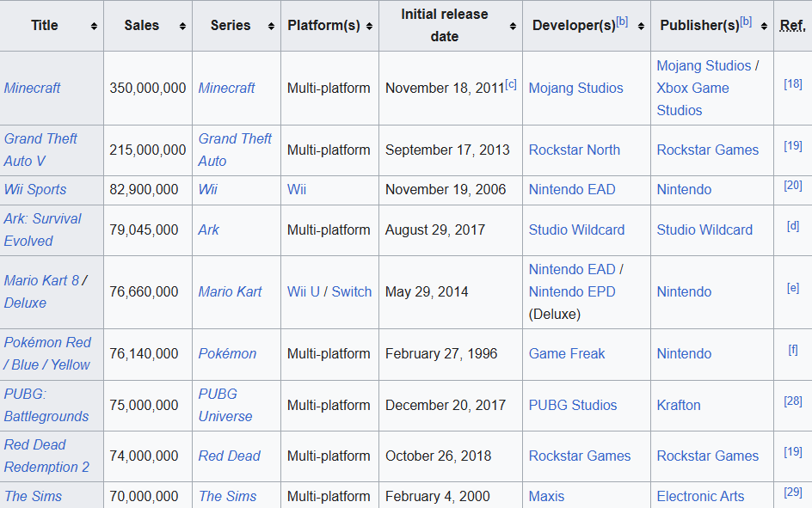
Task: Sort by Initial release date arrows
Action: pyautogui.click(x=513, y=26)
